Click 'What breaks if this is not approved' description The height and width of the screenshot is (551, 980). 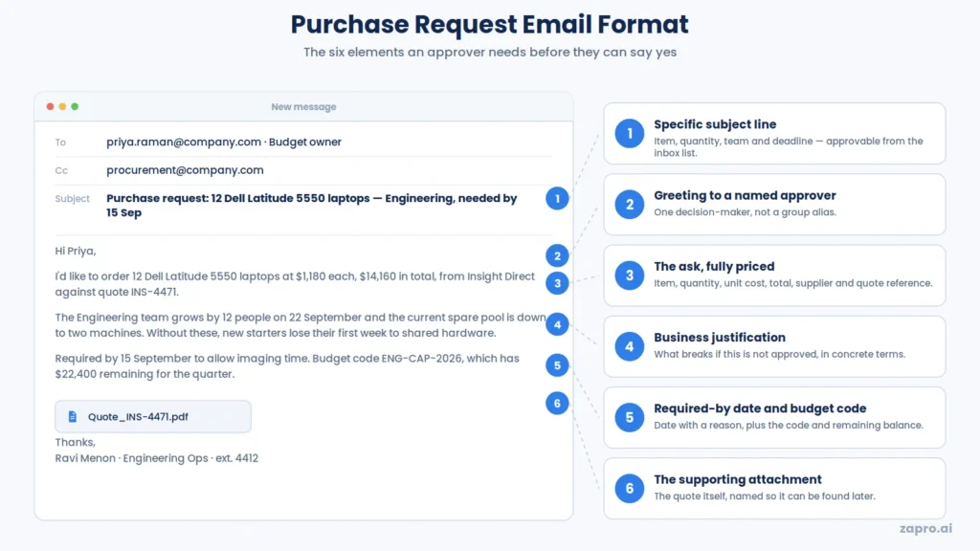779,354
